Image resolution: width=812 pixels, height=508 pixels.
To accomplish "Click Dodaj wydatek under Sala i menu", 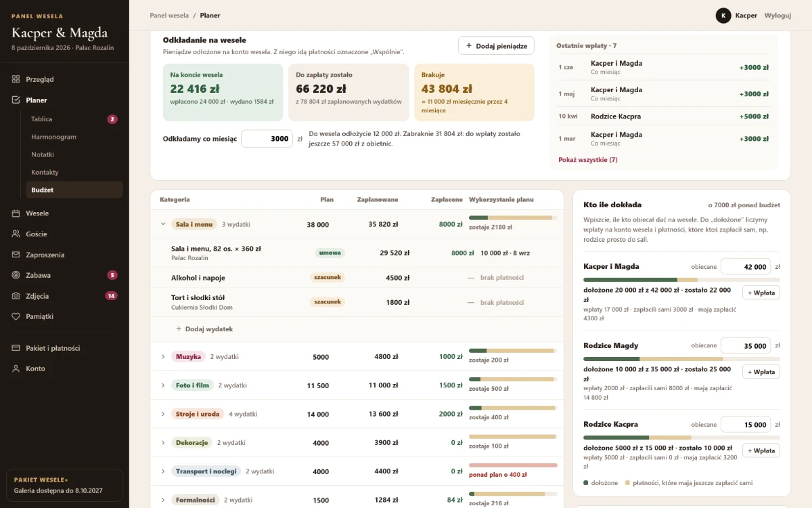I will click(204, 329).
